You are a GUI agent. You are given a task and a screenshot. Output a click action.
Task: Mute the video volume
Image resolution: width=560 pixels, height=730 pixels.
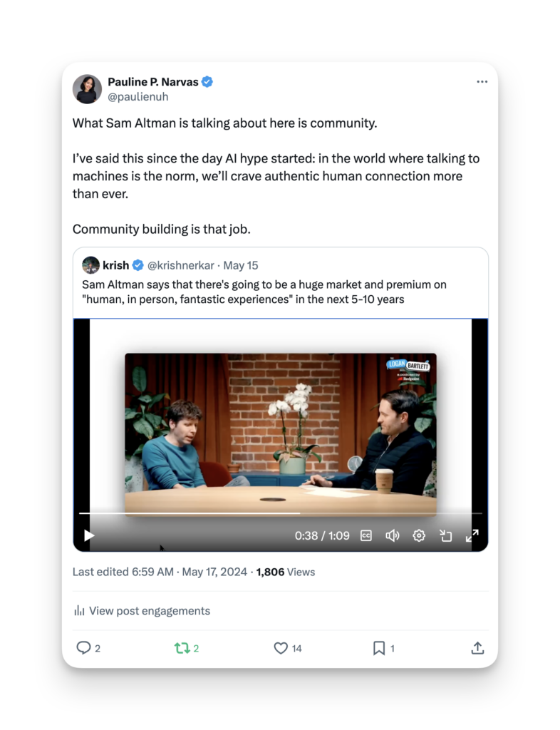(x=392, y=535)
